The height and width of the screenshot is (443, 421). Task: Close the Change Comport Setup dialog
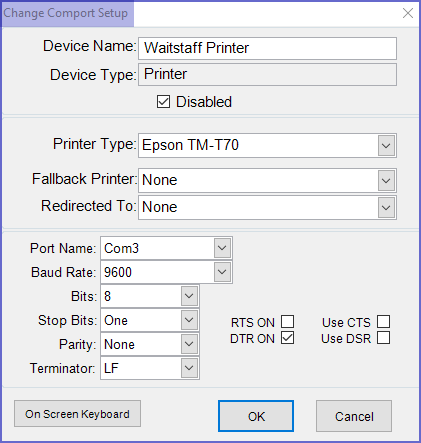tap(408, 13)
